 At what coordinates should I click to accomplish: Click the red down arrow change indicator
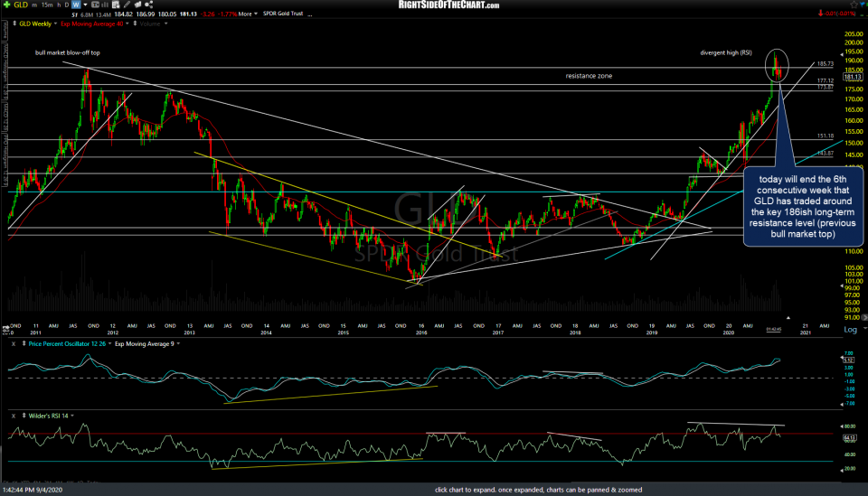(x=821, y=14)
